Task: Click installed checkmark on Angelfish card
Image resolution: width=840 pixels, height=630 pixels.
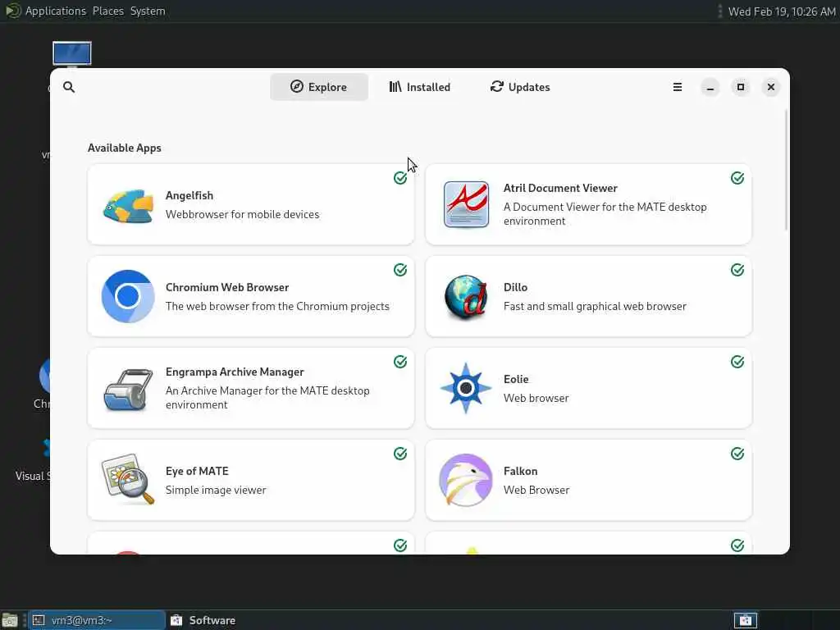Action: tap(400, 178)
